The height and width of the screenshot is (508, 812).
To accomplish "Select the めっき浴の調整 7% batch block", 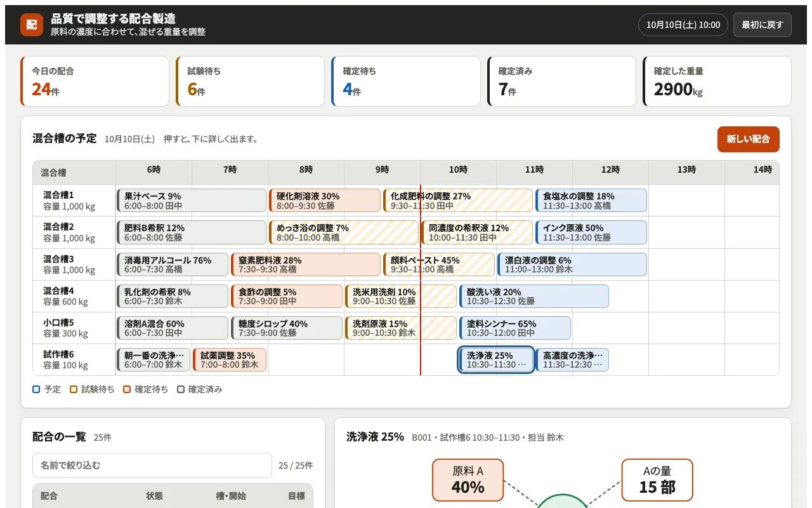I will tap(344, 232).
